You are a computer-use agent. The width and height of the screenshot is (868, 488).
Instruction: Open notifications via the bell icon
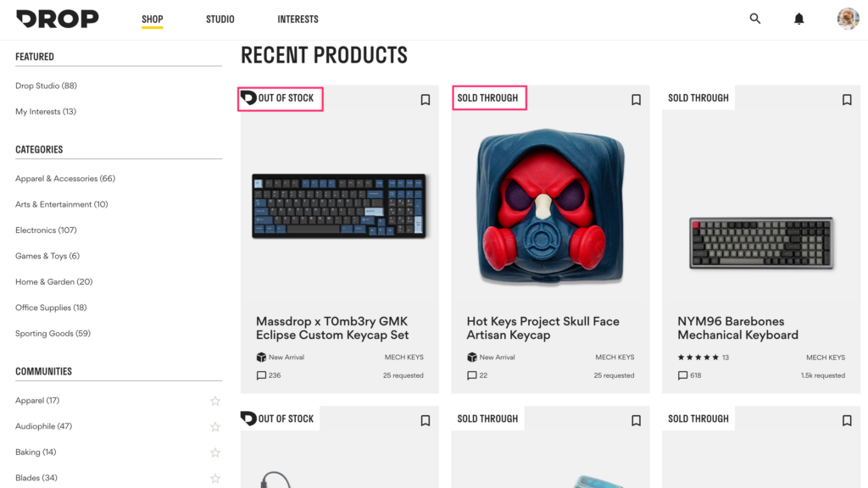[798, 18]
